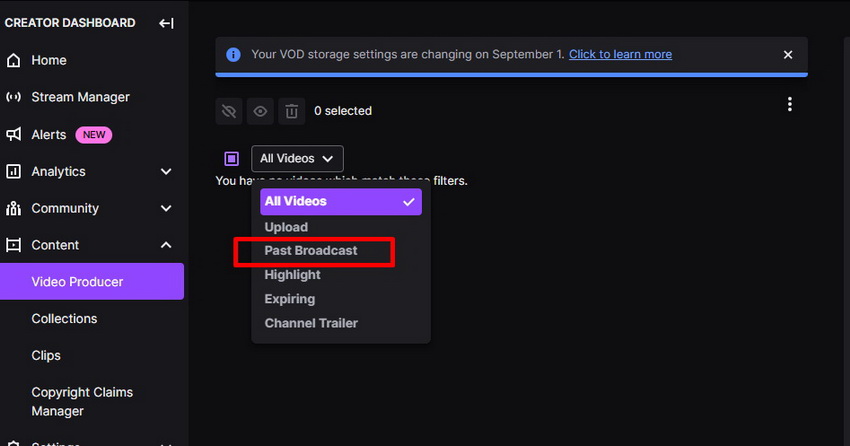The width and height of the screenshot is (850, 446).
Task: Open Click to learn more link
Action: coord(620,54)
